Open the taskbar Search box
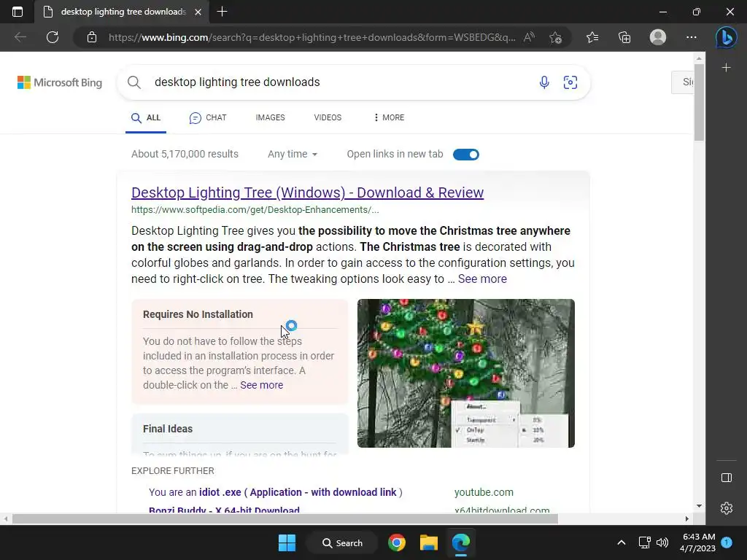Image resolution: width=747 pixels, height=560 pixels. pos(342,542)
